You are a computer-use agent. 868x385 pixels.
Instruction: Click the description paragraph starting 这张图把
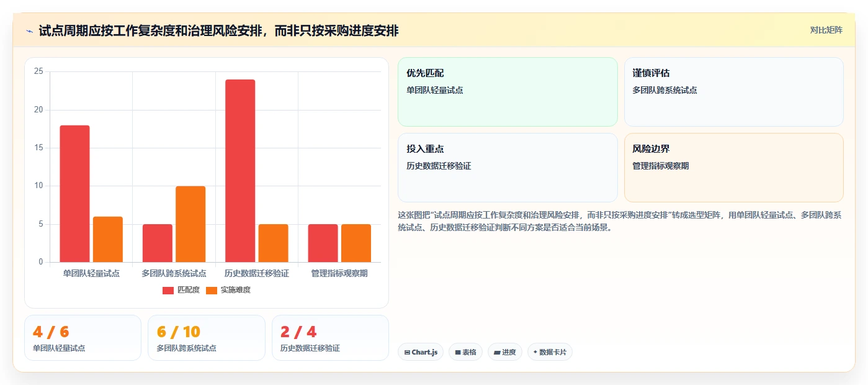620,221
